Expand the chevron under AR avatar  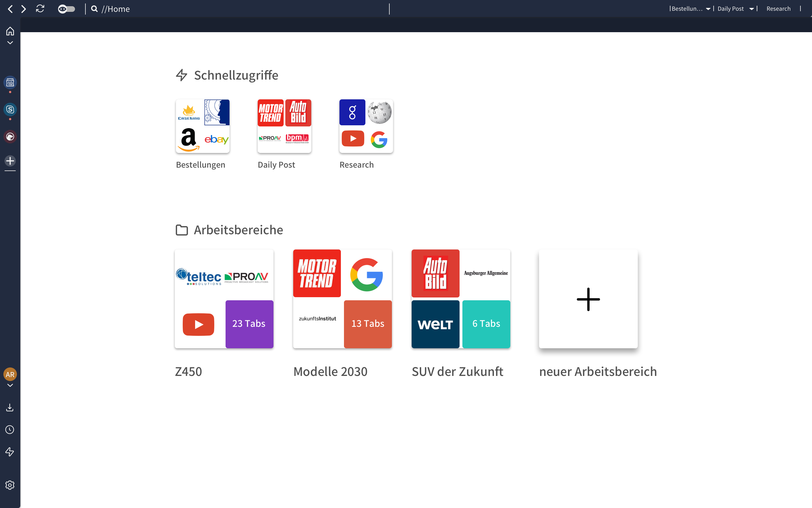tap(10, 385)
